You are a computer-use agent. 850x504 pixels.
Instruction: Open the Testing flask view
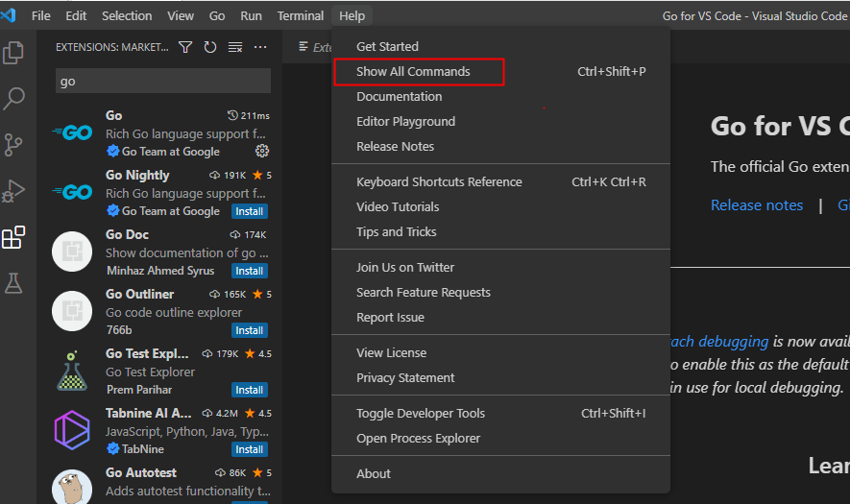pos(13,283)
